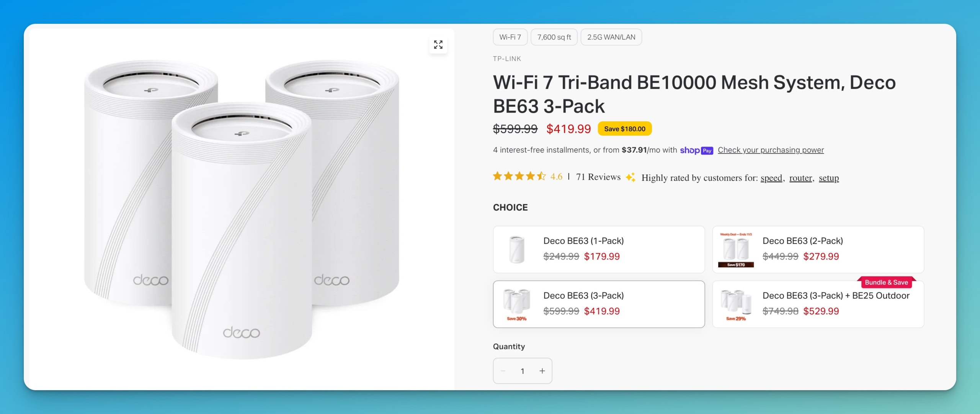Increase quantity with the plus button
The width and height of the screenshot is (980, 414).
[x=542, y=371]
